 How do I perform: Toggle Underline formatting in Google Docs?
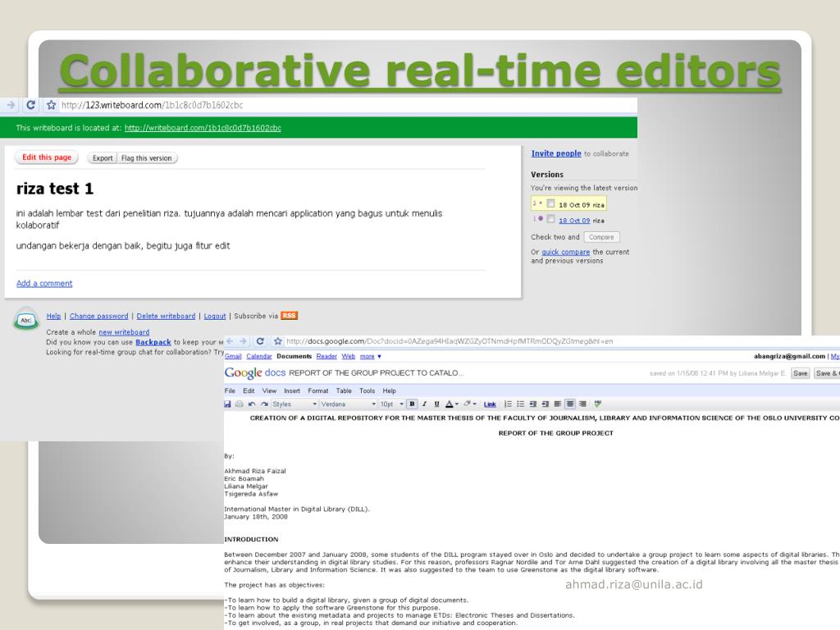click(x=436, y=404)
